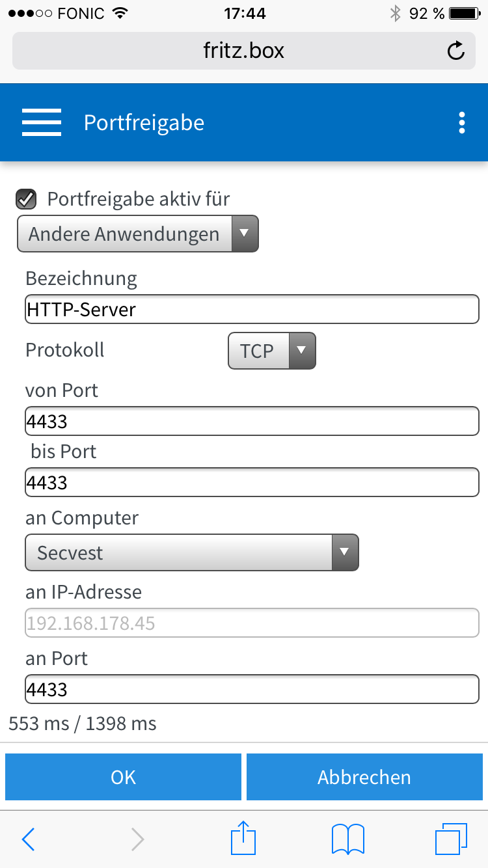Image resolution: width=488 pixels, height=868 pixels.
Task: Open the three-dot options menu
Action: pos(461,122)
